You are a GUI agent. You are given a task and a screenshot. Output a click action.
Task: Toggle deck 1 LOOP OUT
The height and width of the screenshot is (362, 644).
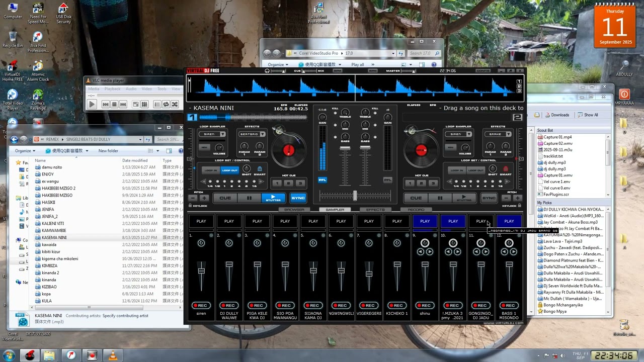pyautogui.click(x=229, y=170)
